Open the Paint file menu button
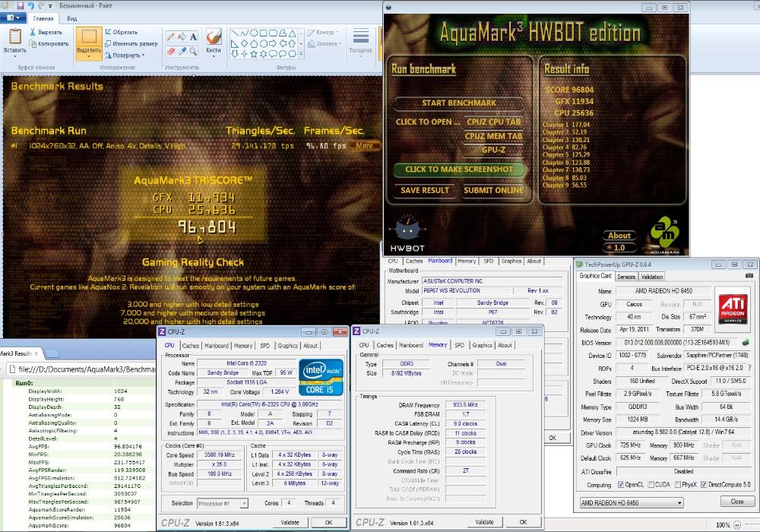 tap(13, 18)
